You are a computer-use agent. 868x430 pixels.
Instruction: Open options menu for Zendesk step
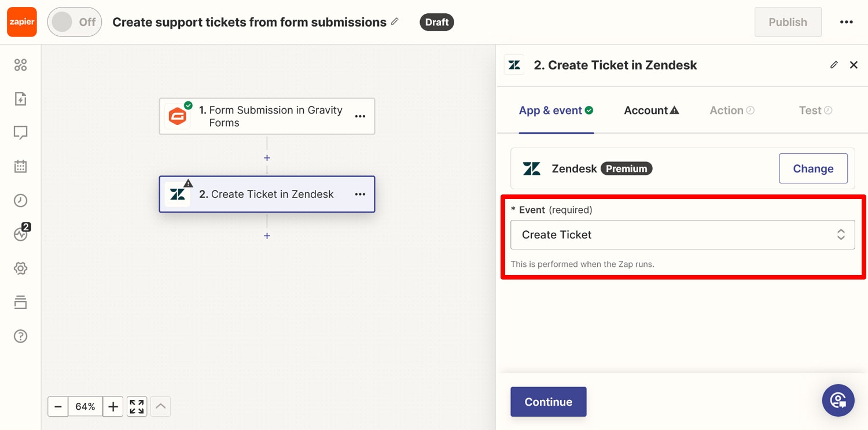point(360,194)
